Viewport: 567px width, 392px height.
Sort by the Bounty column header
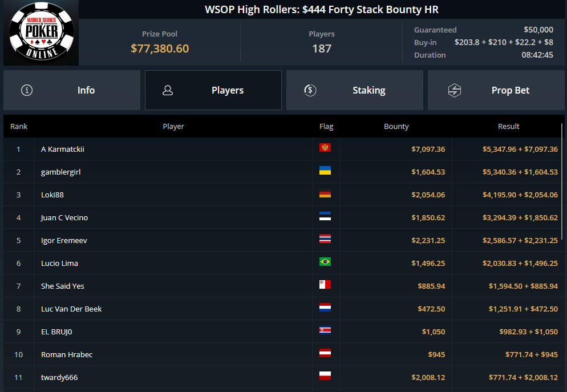(x=396, y=126)
